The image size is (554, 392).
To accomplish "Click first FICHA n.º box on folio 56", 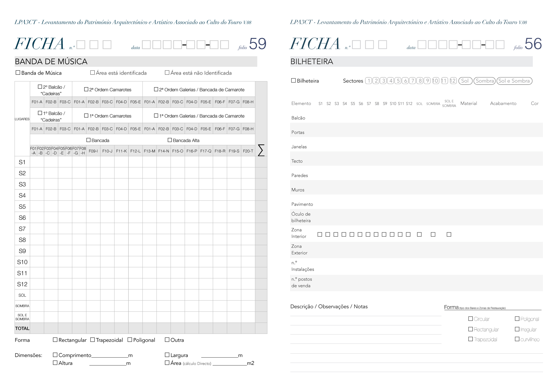I will point(356,44).
